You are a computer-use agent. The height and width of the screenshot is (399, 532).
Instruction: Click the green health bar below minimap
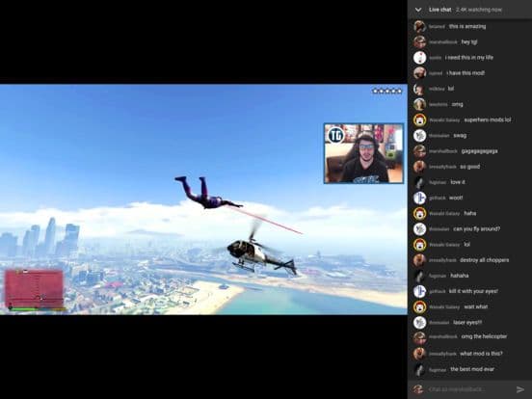[23, 309]
